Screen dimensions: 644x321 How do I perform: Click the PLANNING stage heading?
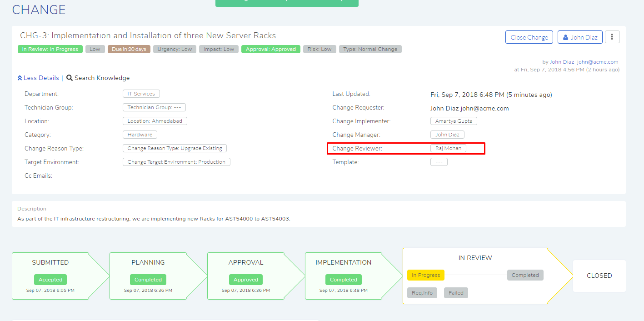click(x=148, y=262)
